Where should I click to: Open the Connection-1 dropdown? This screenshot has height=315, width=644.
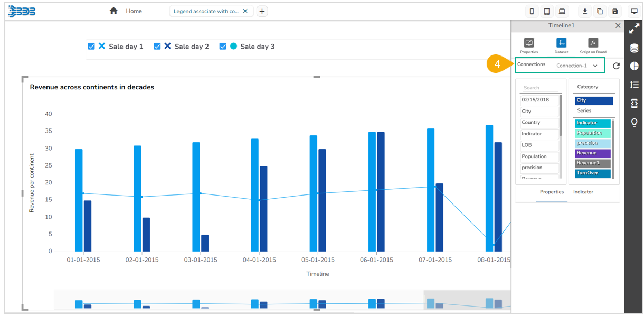tap(577, 66)
